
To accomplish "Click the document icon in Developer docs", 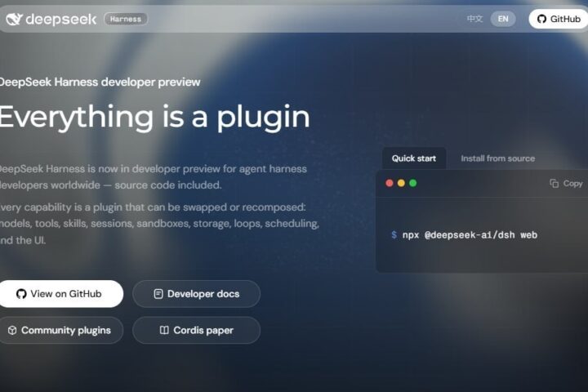I will [158, 294].
